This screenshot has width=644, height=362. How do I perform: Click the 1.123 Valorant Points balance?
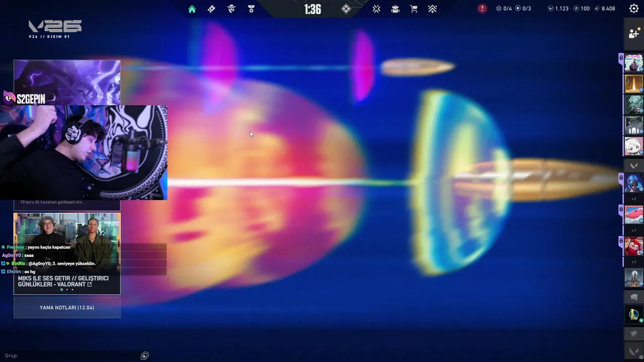(558, 9)
